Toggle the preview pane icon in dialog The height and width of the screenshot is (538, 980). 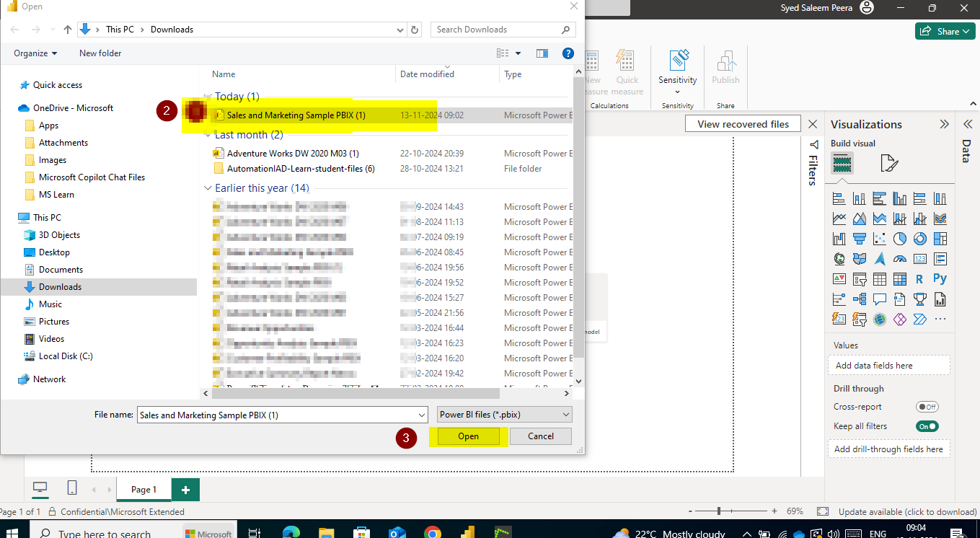(542, 53)
